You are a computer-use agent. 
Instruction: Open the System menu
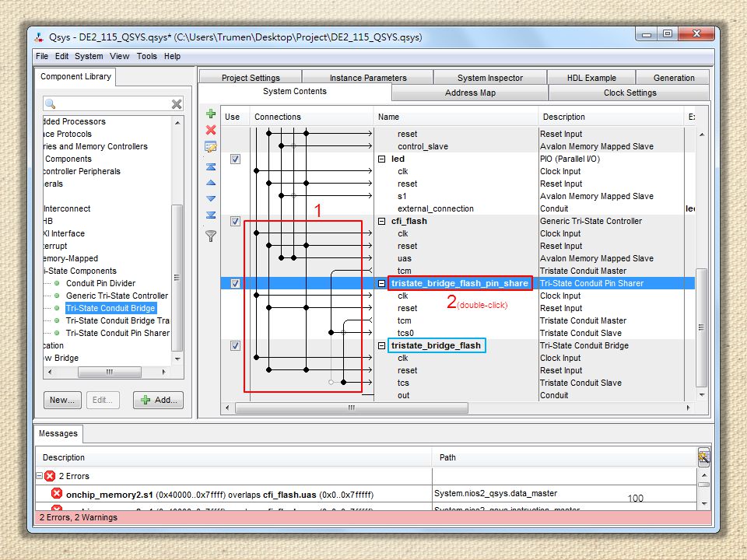[89, 56]
